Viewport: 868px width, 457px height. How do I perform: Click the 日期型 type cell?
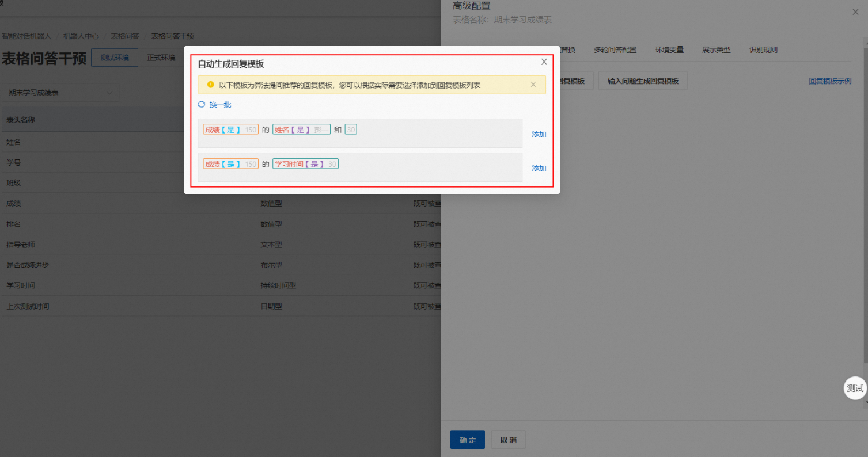[x=271, y=306]
